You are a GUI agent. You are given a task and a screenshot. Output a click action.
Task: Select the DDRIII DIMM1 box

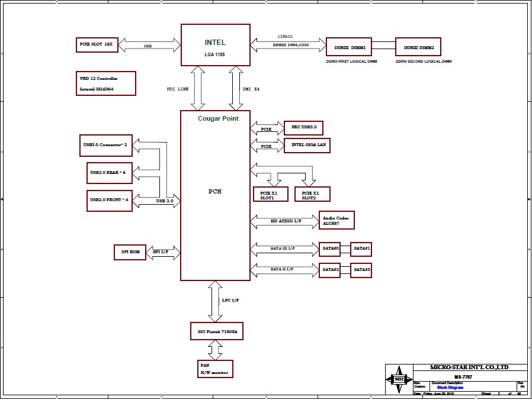pyautogui.click(x=349, y=47)
